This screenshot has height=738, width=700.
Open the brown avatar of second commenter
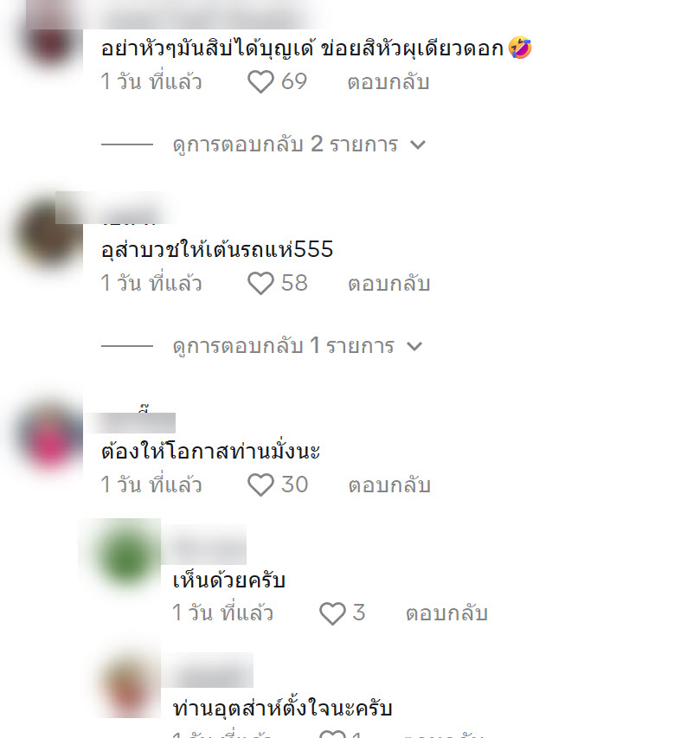coord(47,234)
